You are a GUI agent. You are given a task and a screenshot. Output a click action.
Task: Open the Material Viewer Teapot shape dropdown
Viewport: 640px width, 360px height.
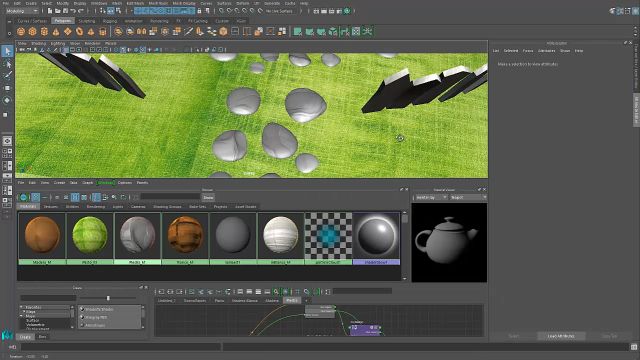tap(469, 198)
